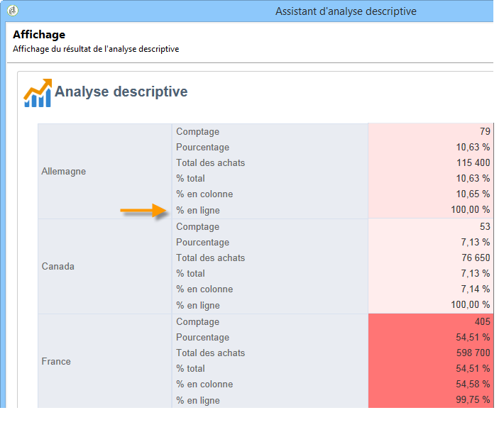Click the Affichage page title
Image resolution: width=504 pixels, height=437 pixels.
pyautogui.click(x=39, y=34)
